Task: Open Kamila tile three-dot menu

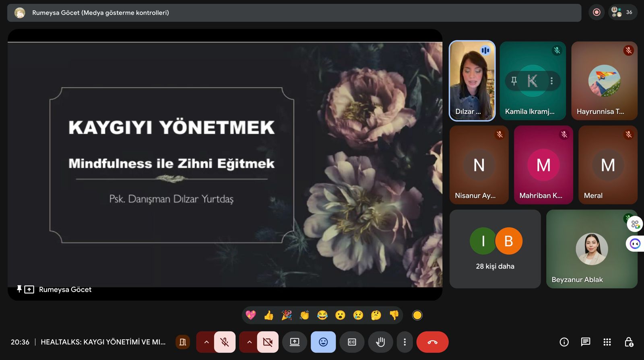Action: point(551,81)
